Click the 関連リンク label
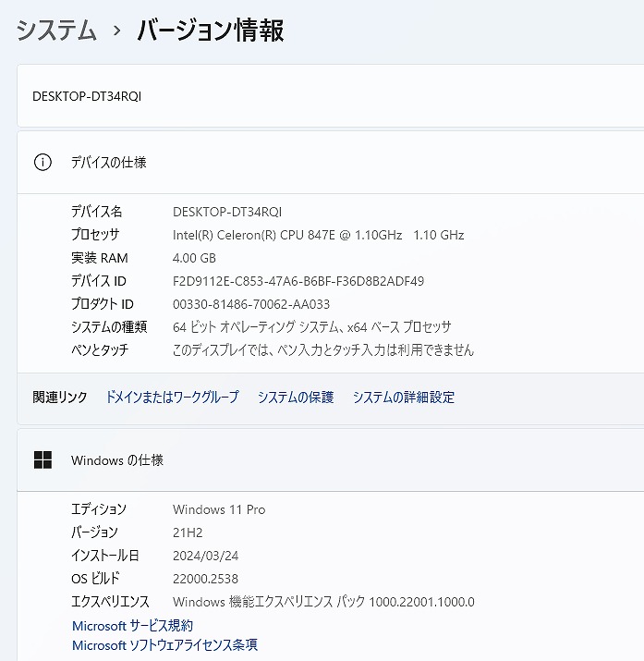Viewport: 644px width, 661px height. point(60,398)
